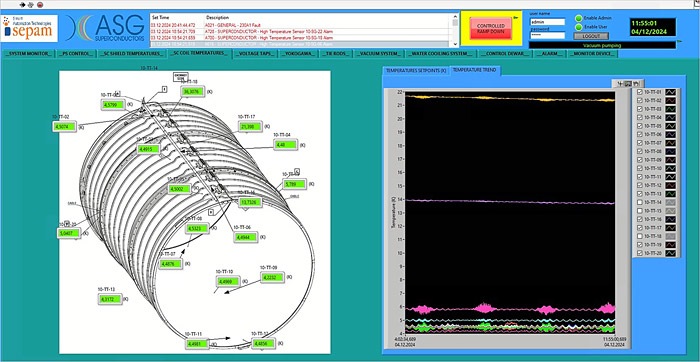This screenshot has width=700, height=362.
Task: Click the 10-TT-18 value 36,3076
Action: [192, 92]
